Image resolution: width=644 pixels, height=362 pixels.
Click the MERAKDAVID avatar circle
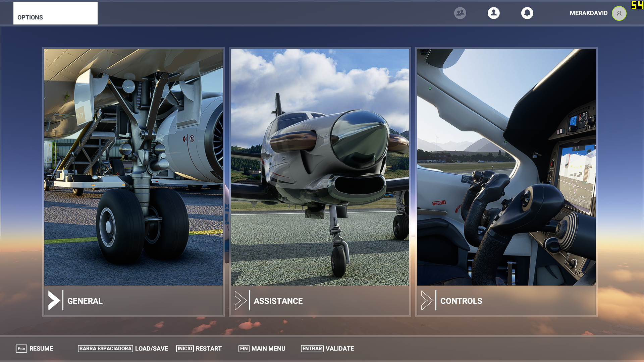[619, 13]
